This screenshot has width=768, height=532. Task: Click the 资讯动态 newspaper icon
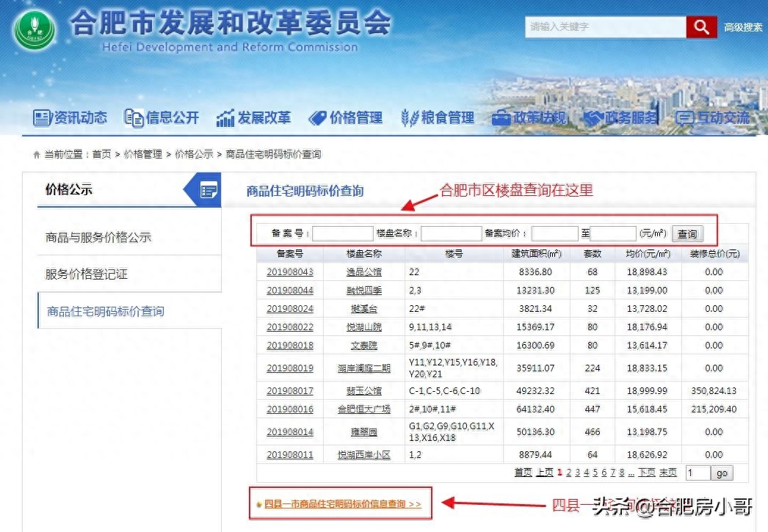pos(42,117)
